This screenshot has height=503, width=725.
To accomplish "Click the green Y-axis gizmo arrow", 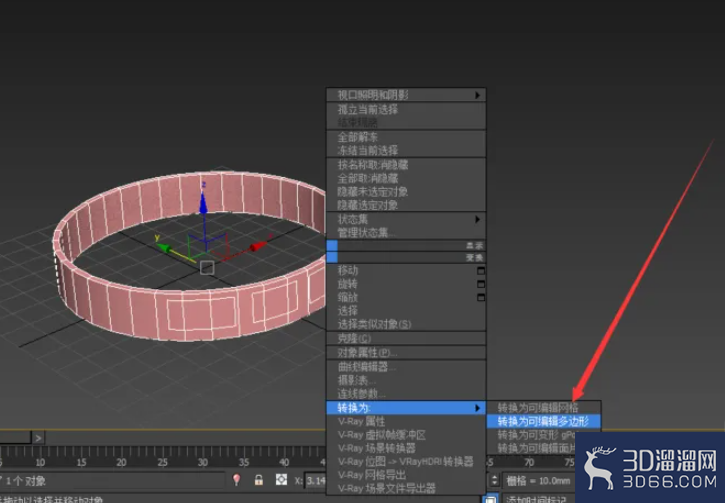I will pos(163,247).
